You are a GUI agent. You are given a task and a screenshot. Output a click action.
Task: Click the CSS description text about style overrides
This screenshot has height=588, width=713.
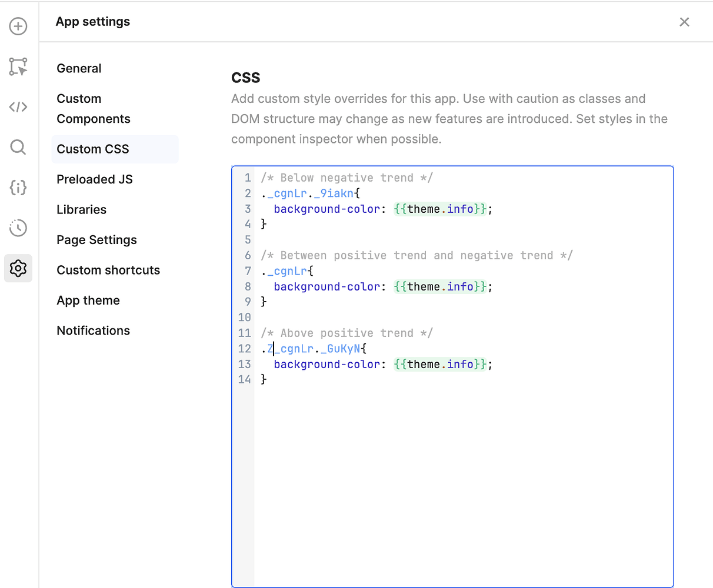coord(449,119)
